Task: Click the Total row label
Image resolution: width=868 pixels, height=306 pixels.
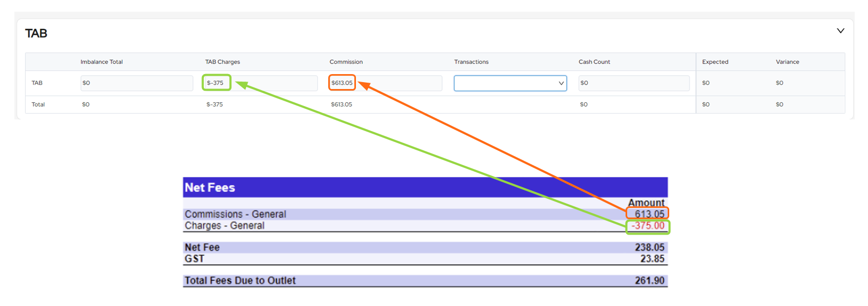Action: click(x=38, y=104)
